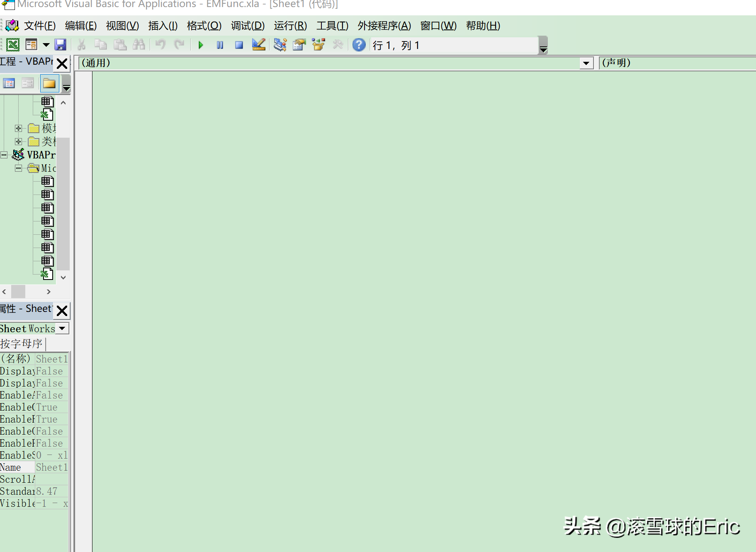Switch back to Microsoft Excel view
Image resolution: width=756 pixels, height=552 pixels.
[13, 45]
